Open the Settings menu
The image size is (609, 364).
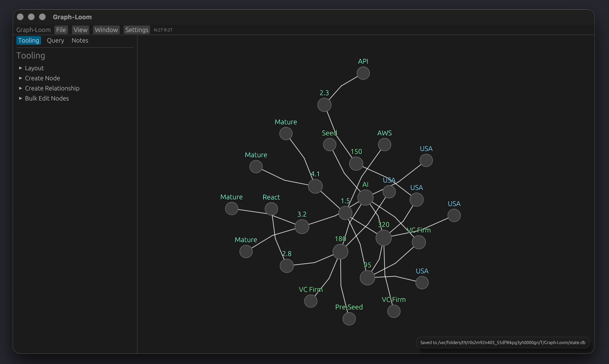click(x=137, y=30)
